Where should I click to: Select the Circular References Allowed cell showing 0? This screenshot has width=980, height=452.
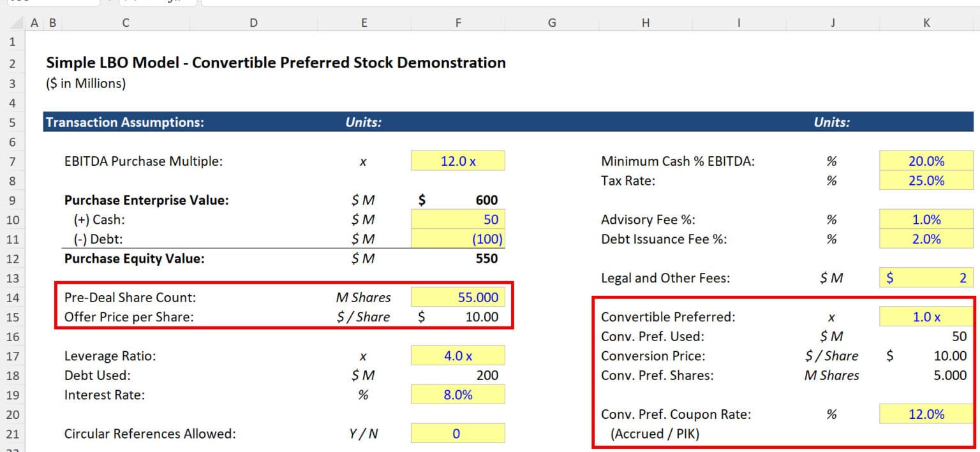click(x=457, y=433)
